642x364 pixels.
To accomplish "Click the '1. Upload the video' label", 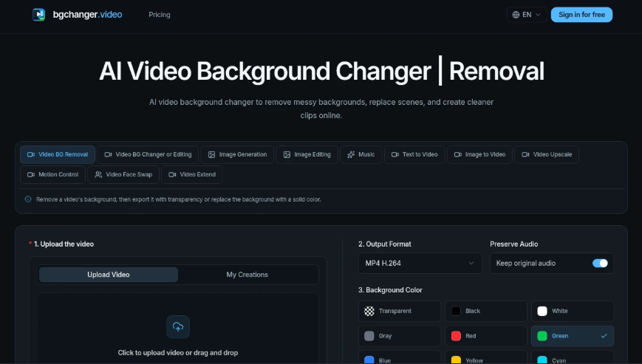I will point(64,244).
